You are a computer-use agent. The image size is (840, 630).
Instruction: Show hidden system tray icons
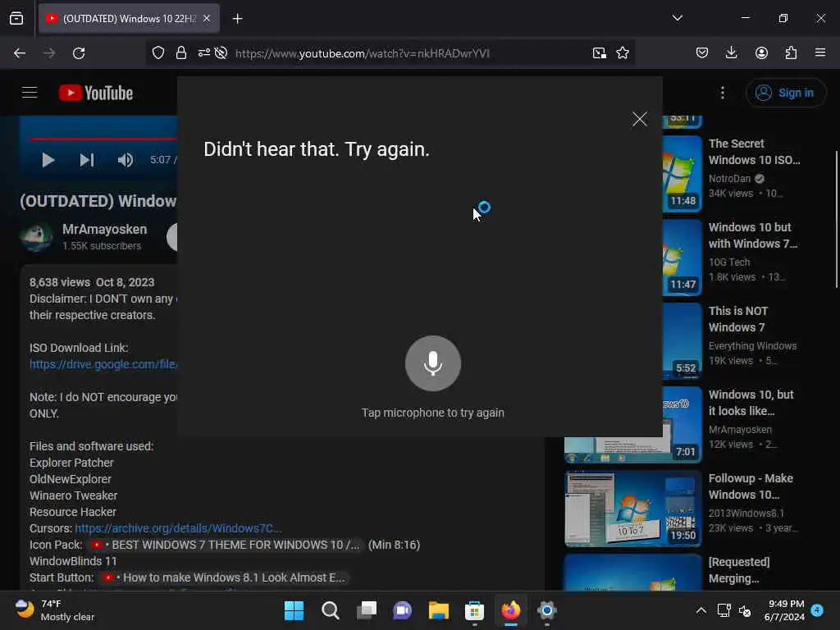(701, 610)
